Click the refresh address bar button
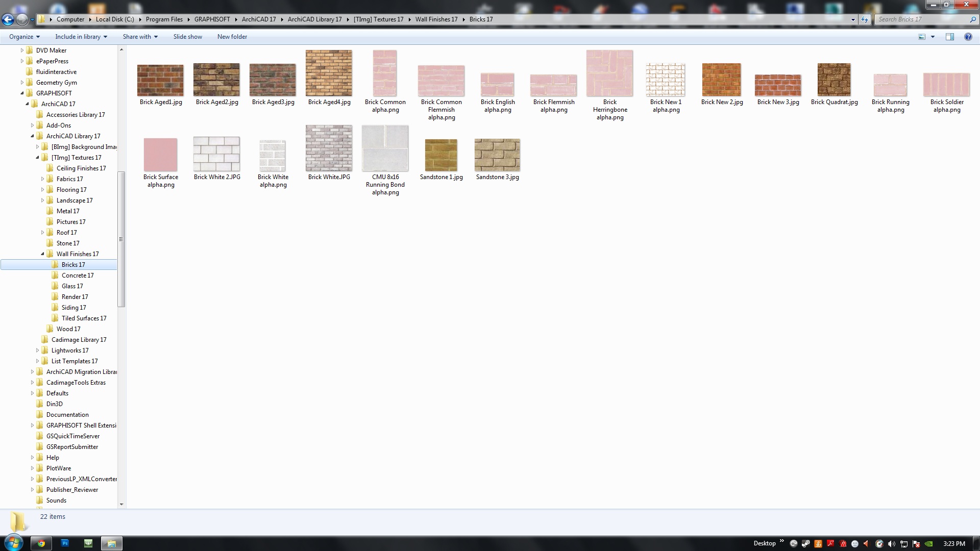Image resolution: width=980 pixels, height=551 pixels. (864, 19)
